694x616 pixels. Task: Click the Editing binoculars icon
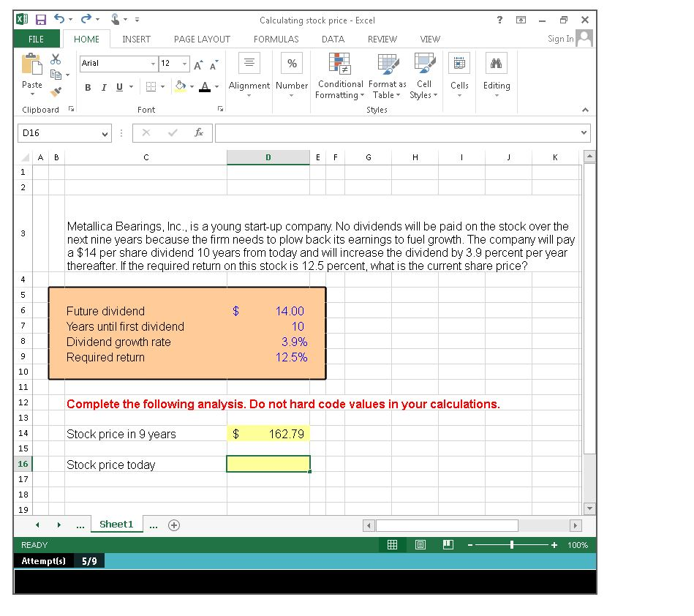tap(497, 64)
